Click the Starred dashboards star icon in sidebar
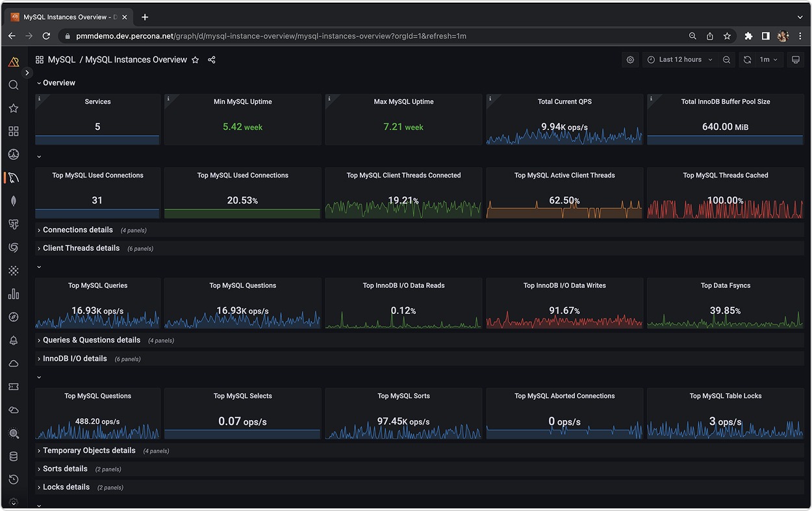 (x=13, y=109)
